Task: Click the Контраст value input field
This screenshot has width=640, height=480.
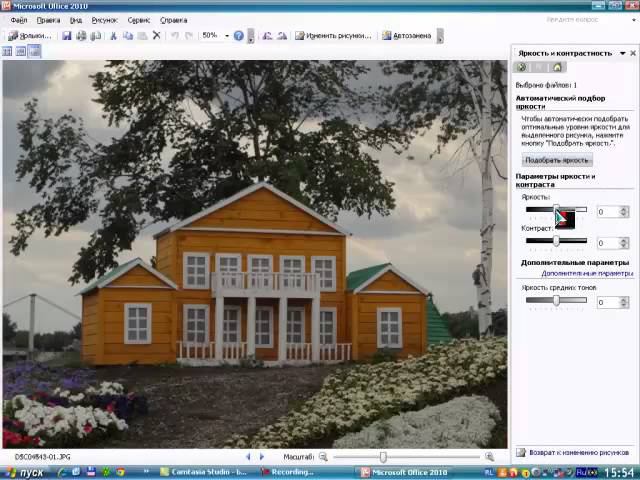Action: point(608,243)
